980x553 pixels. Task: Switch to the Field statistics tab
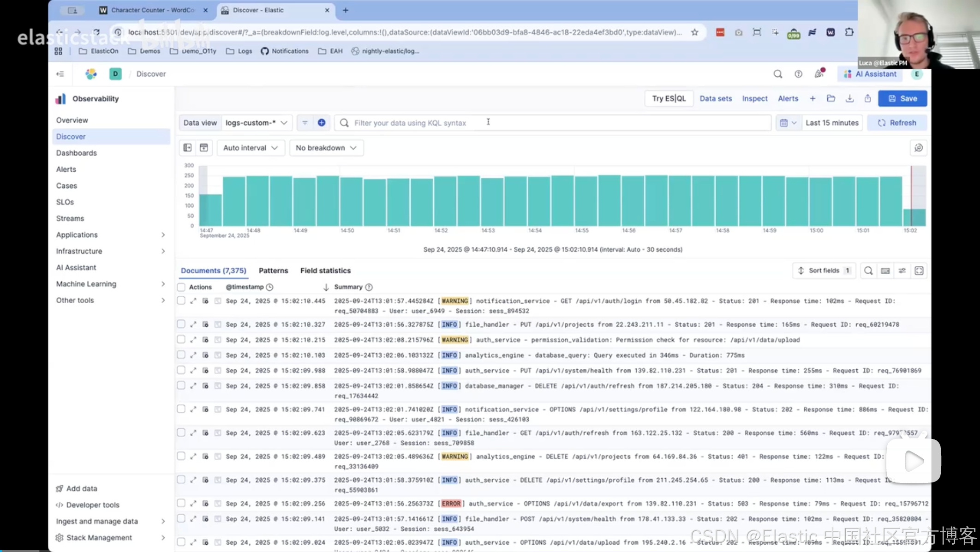click(x=325, y=271)
